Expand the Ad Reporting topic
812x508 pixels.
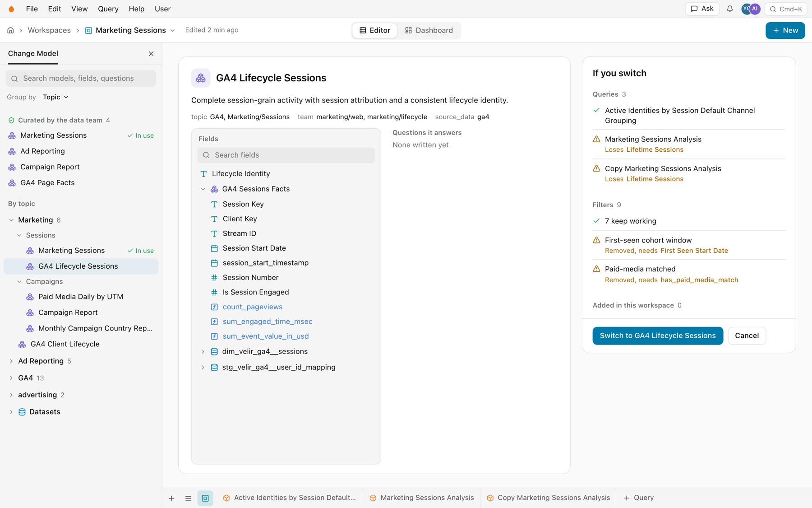tap(11, 361)
